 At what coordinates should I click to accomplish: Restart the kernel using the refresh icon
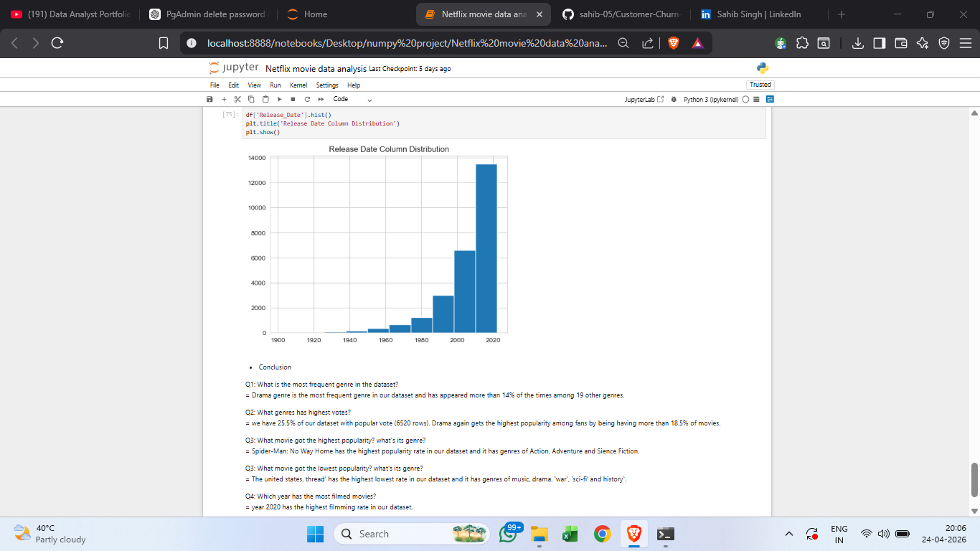(x=307, y=99)
